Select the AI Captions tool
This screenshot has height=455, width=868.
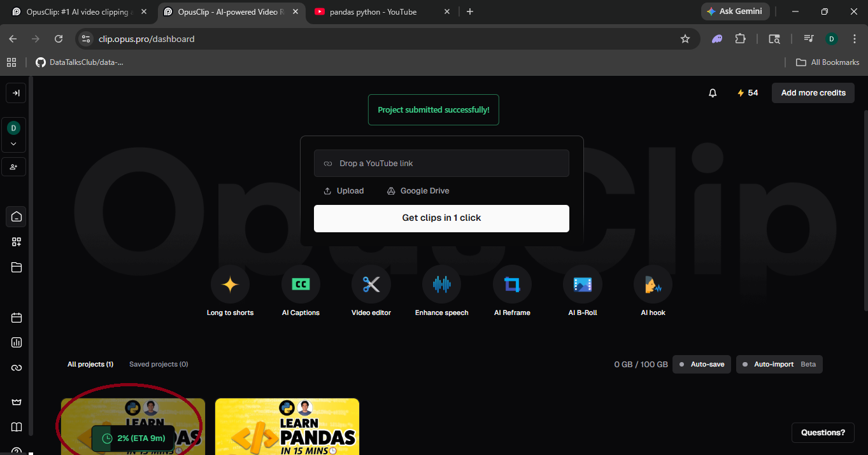pyautogui.click(x=301, y=291)
